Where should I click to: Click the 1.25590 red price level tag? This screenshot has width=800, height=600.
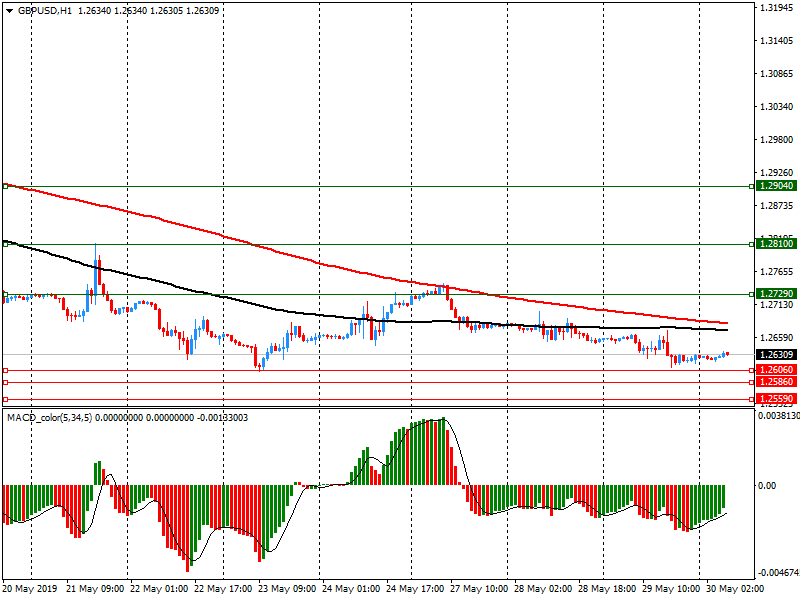(x=775, y=398)
